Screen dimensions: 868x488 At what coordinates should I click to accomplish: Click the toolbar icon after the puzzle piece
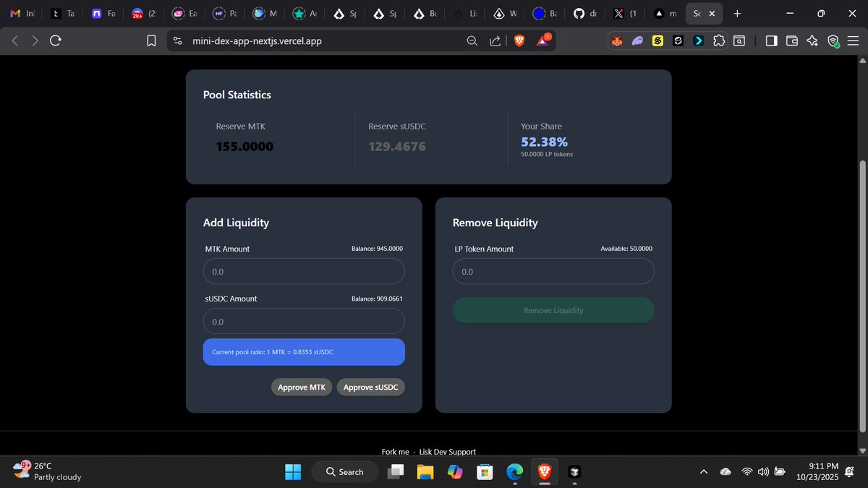[x=739, y=41]
